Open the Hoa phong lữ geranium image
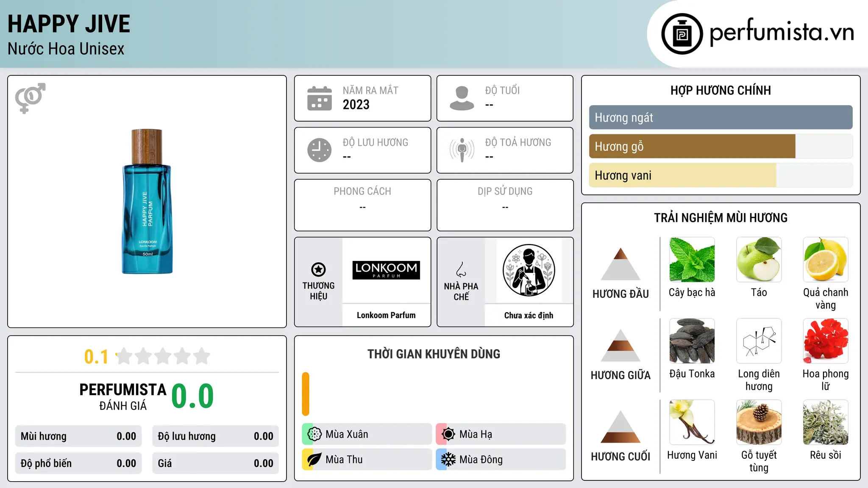The image size is (868, 488). pyautogui.click(x=826, y=341)
